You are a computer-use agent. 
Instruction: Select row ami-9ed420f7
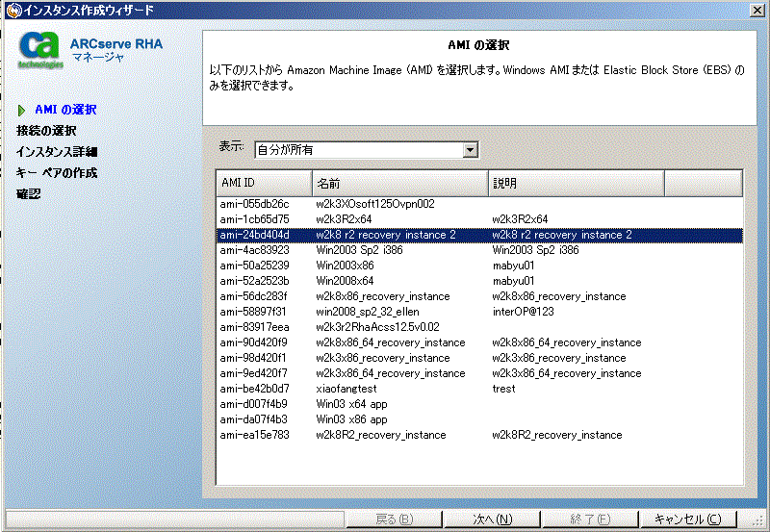(479, 373)
